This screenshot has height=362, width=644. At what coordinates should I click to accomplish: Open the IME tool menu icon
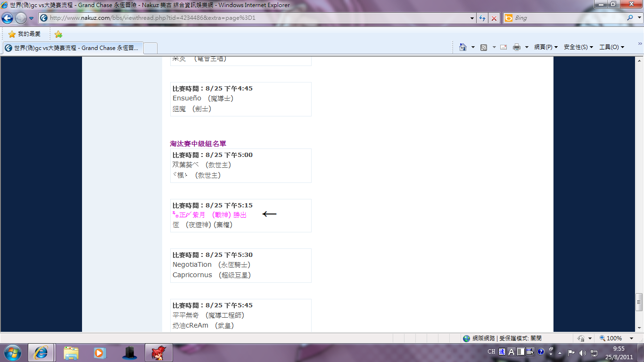pyautogui.click(x=530, y=352)
